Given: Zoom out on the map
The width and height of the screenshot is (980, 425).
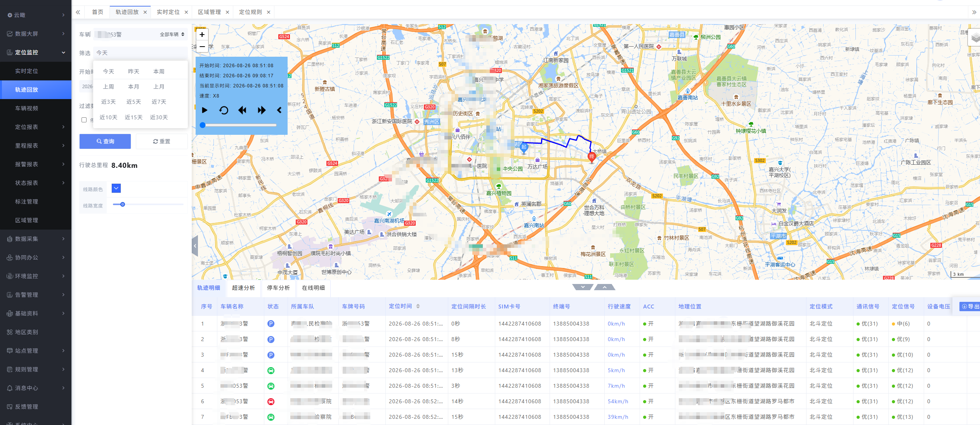Looking at the screenshot, I should click(x=202, y=46).
